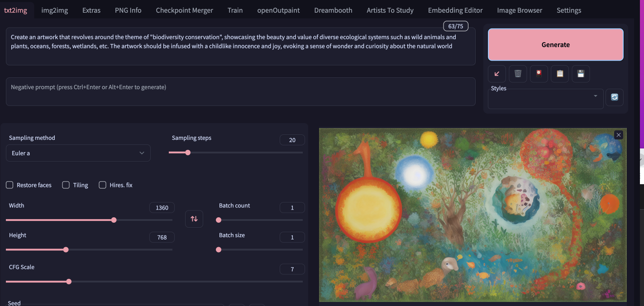Apply selected styles with clipboard icon
This screenshot has width=644, height=306.
(x=560, y=74)
